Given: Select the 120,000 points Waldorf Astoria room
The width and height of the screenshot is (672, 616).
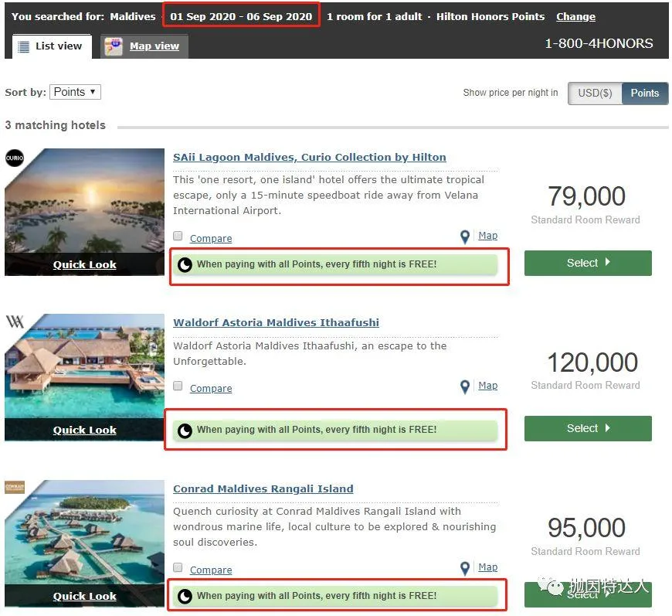Looking at the screenshot, I should (x=588, y=428).
